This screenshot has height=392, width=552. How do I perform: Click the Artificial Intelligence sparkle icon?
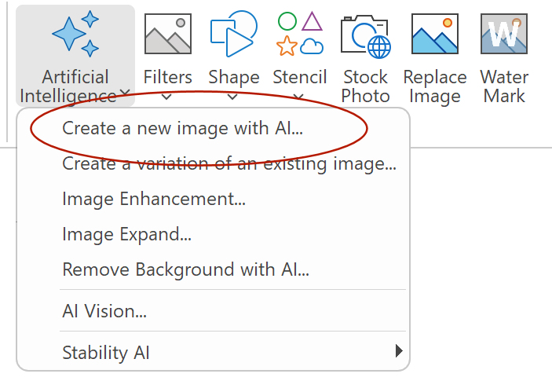75,34
